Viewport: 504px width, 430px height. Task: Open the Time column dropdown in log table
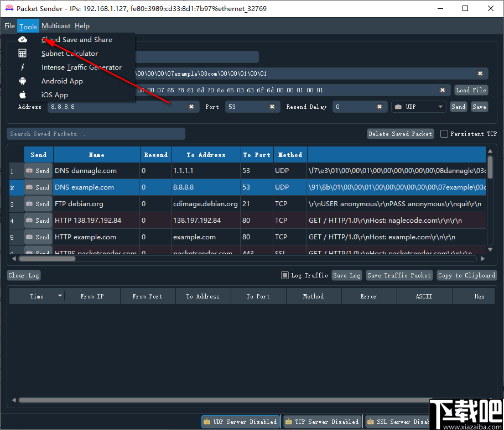click(x=61, y=296)
